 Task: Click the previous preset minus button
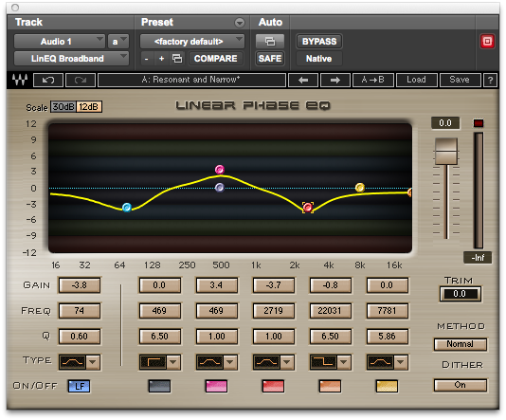pos(147,59)
